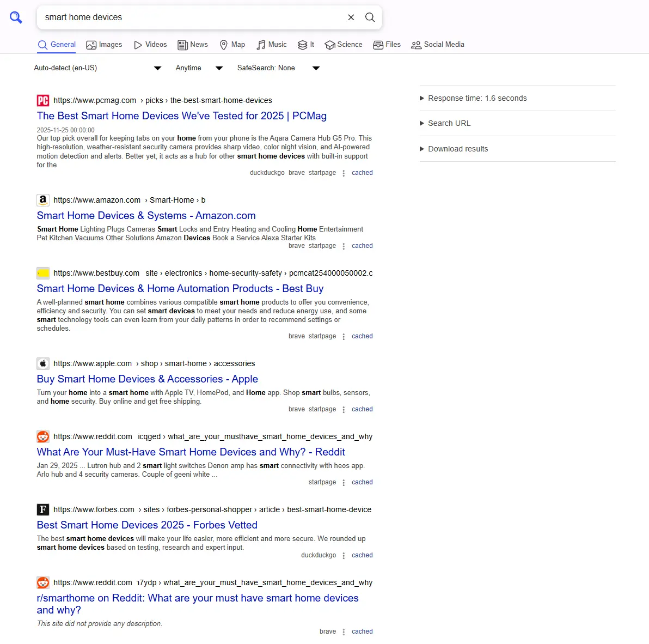Open more options dots for Best Buy result
649x644 pixels.
click(x=344, y=337)
